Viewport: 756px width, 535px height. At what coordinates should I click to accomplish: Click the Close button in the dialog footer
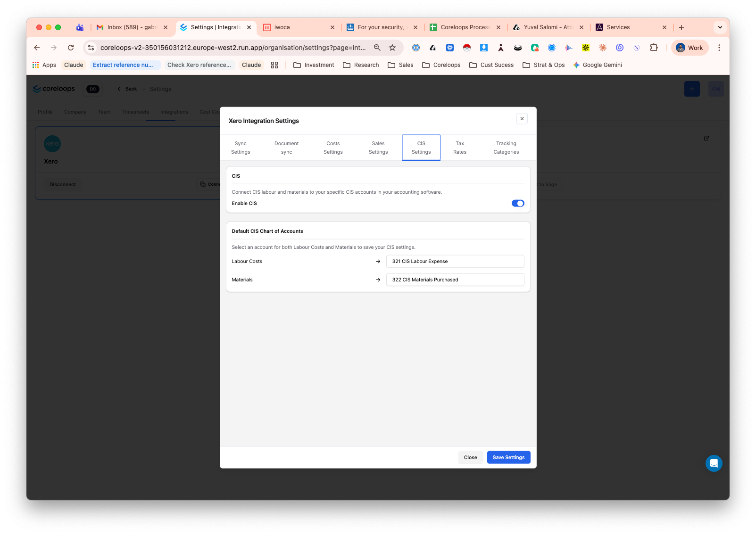pos(470,457)
